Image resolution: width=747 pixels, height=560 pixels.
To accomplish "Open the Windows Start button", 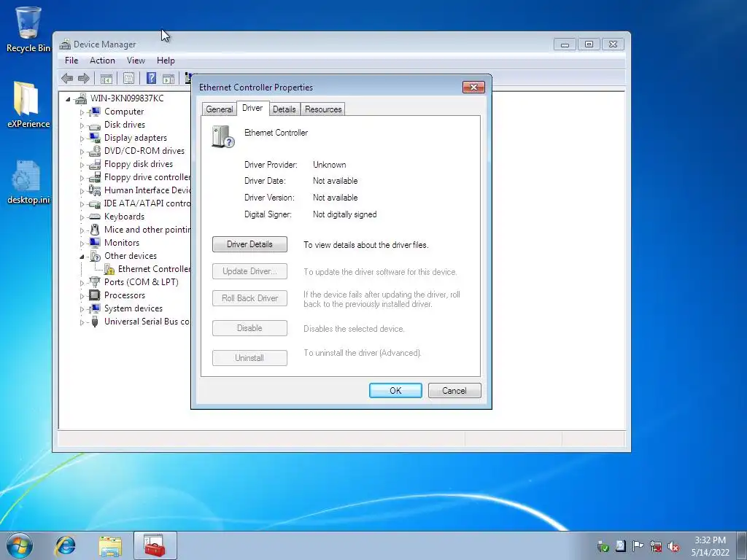I will coord(20,545).
